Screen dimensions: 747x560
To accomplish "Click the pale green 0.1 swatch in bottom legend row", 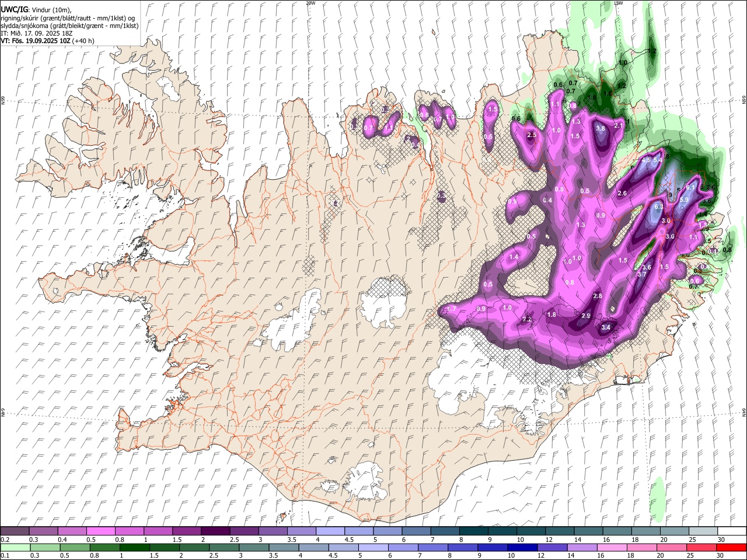I will pos(15,548).
